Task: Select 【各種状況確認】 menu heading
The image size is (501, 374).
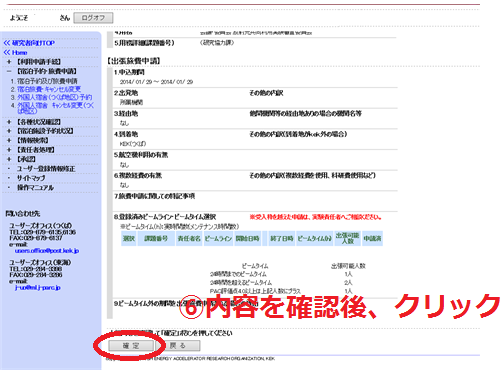Action: click(39, 122)
